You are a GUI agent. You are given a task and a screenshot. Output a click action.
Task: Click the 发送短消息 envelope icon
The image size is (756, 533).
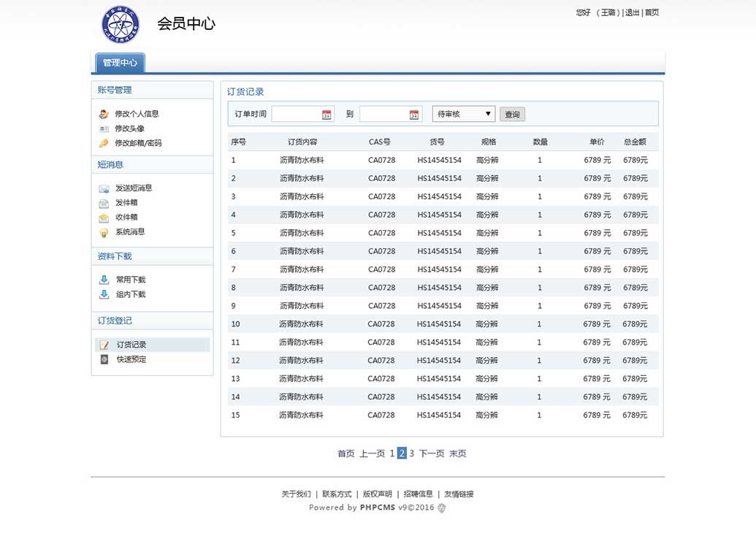point(104,188)
